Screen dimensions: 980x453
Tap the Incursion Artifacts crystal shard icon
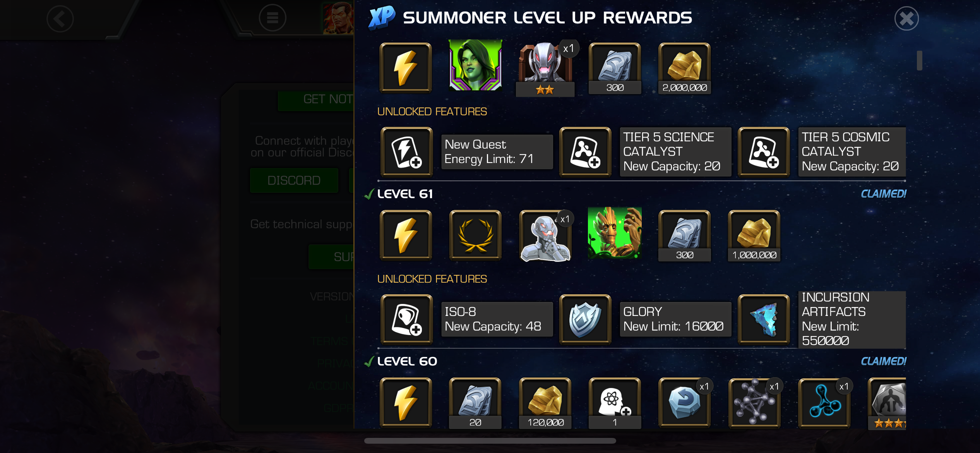pos(764,319)
